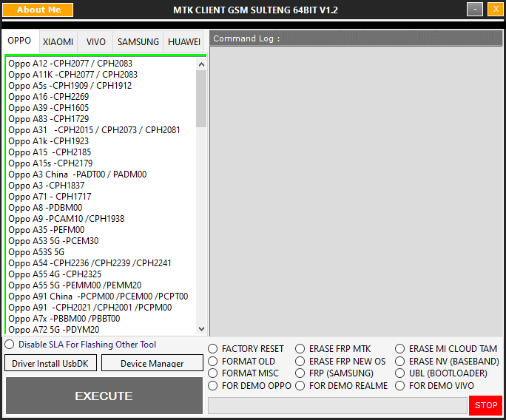Click Driver Install UsbDK button

pyautogui.click(x=50, y=364)
